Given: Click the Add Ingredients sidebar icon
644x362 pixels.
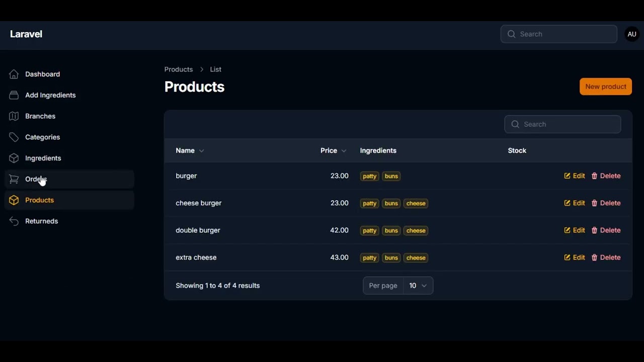Looking at the screenshot, I should (14, 95).
